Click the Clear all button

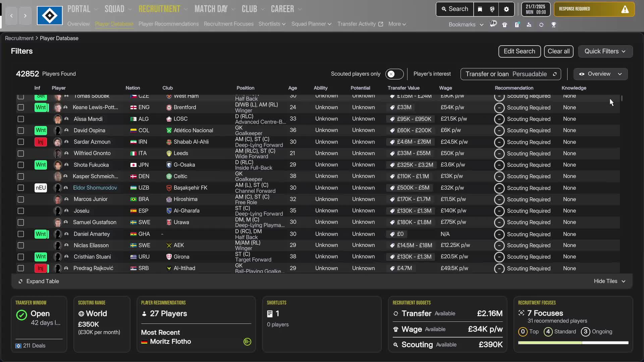click(558, 51)
